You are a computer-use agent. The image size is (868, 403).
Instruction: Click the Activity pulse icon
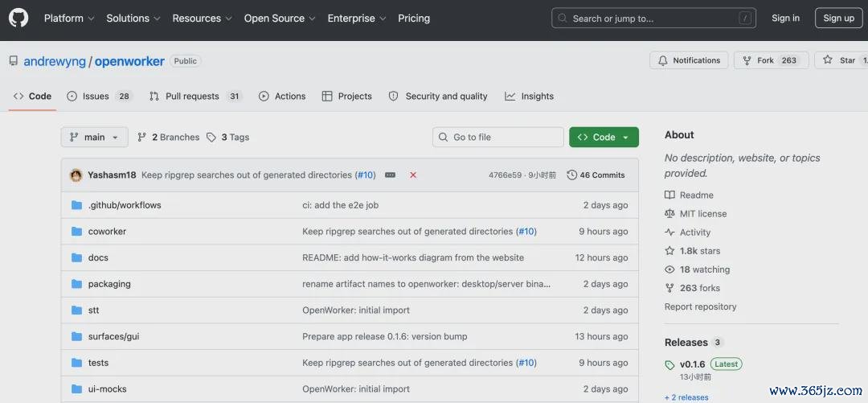click(x=669, y=232)
